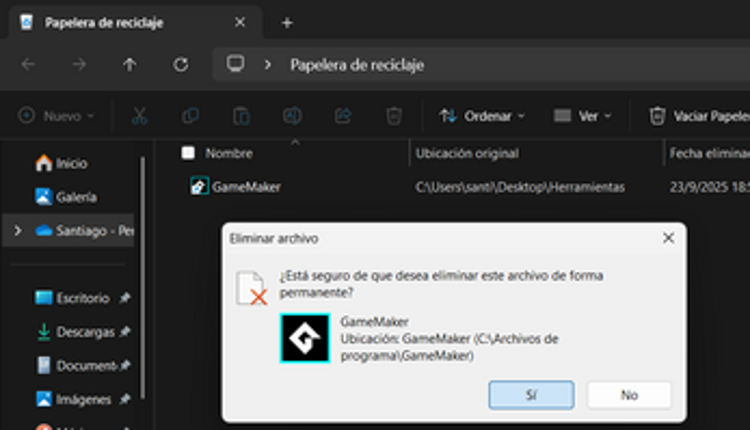This screenshot has height=430, width=750.
Task: Confirm deletion with the Sí button
Action: (x=531, y=395)
